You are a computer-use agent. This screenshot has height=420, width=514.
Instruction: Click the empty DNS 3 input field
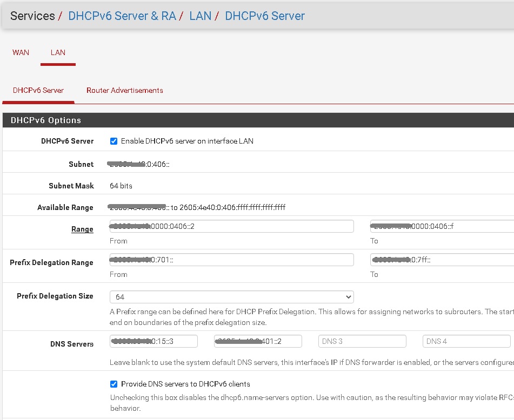coord(362,341)
